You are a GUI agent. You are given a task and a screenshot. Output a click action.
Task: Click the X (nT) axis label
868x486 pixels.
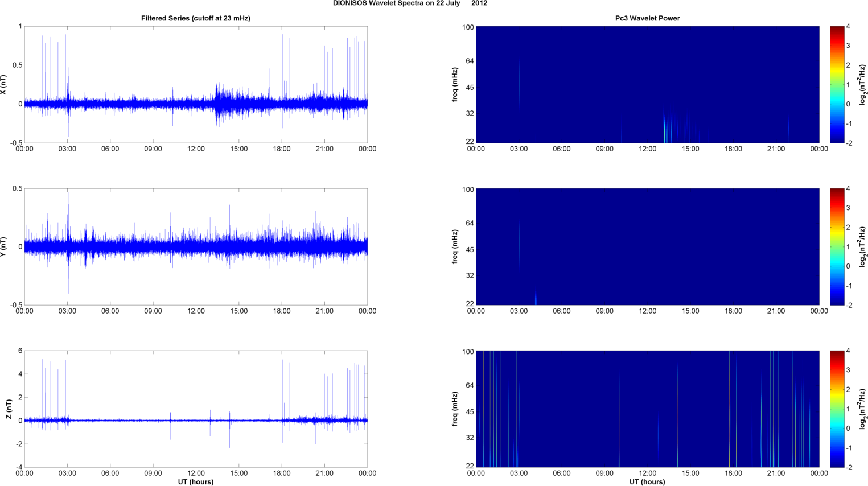(4, 85)
